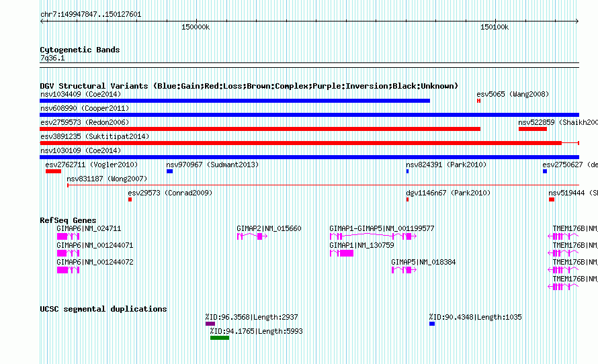The width and height of the screenshot is (598, 364).
Task: Click the GIMAP2|NM_015660 label
Action: click(269, 228)
